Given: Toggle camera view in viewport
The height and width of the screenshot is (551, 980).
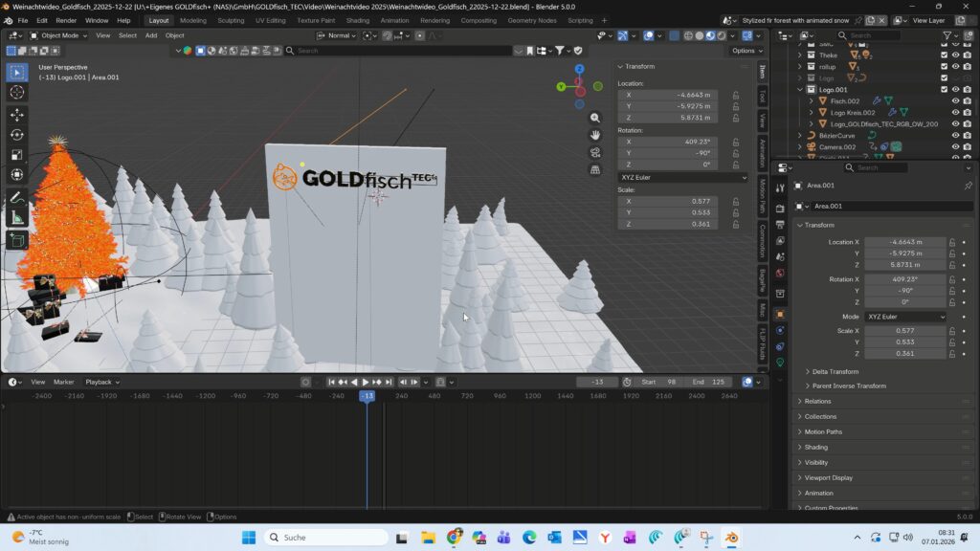Looking at the screenshot, I should [595, 152].
